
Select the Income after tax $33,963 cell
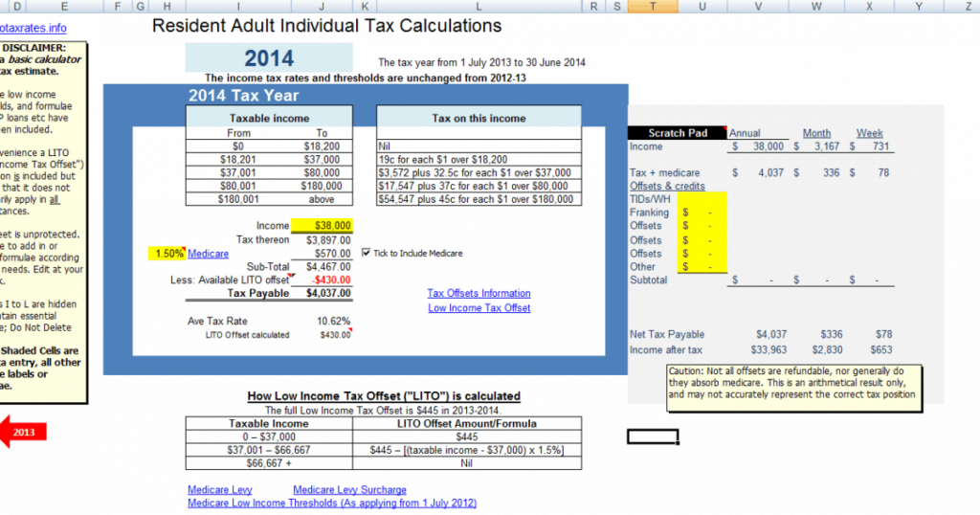tap(758, 350)
